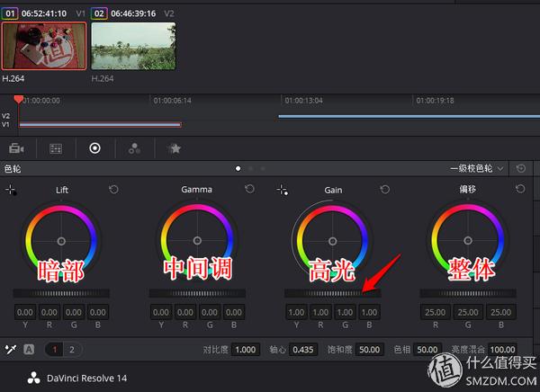Open the 一级校色轮 mode dropdown
The height and width of the screenshot is (392, 540).
pyautogui.click(x=477, y=169)
